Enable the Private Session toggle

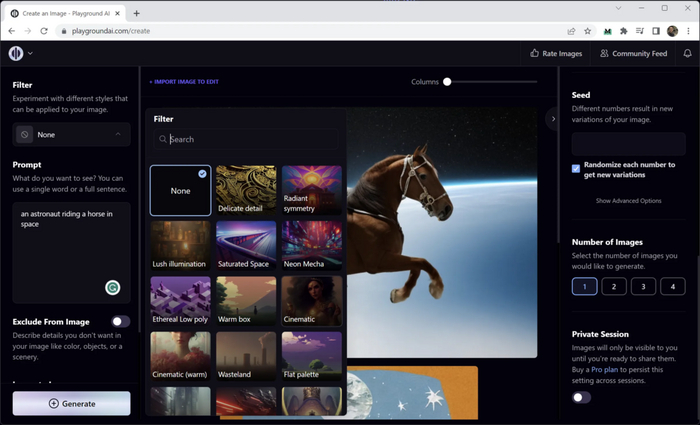pos(580,397)
